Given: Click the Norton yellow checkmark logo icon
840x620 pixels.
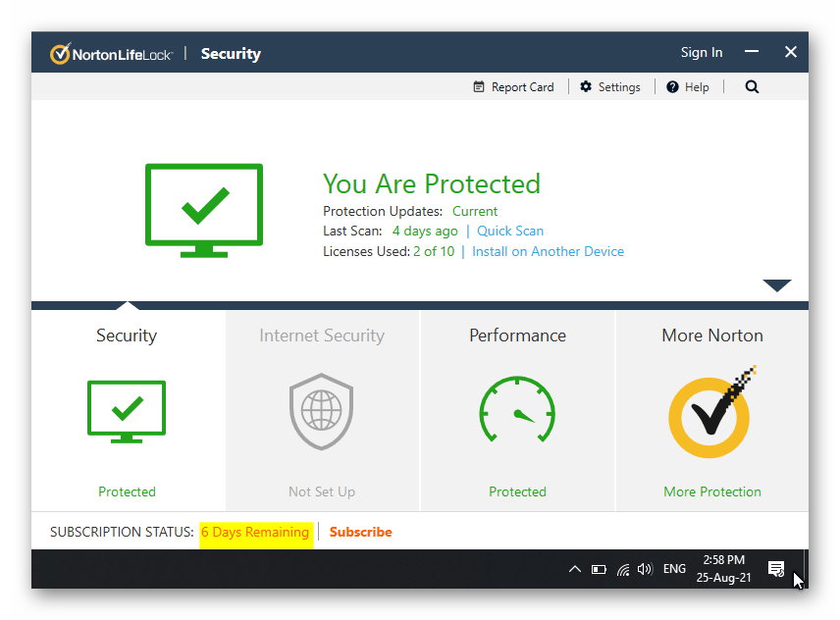Looking at the screenshot, I should [711, 412].
